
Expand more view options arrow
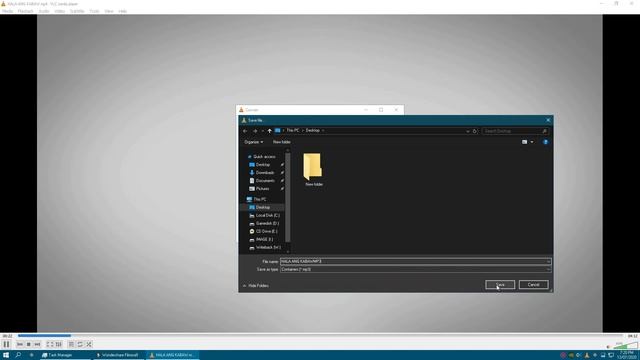tap(532, 142)
